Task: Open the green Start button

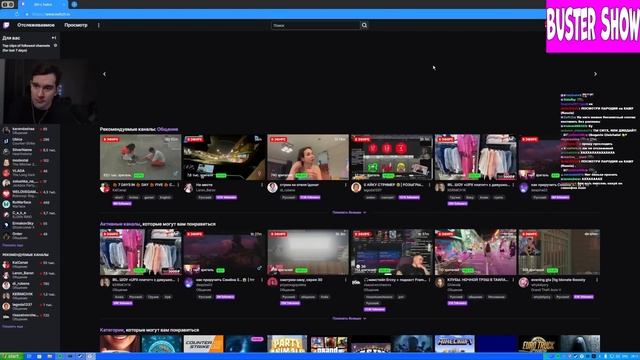Action: click(11, 356)
